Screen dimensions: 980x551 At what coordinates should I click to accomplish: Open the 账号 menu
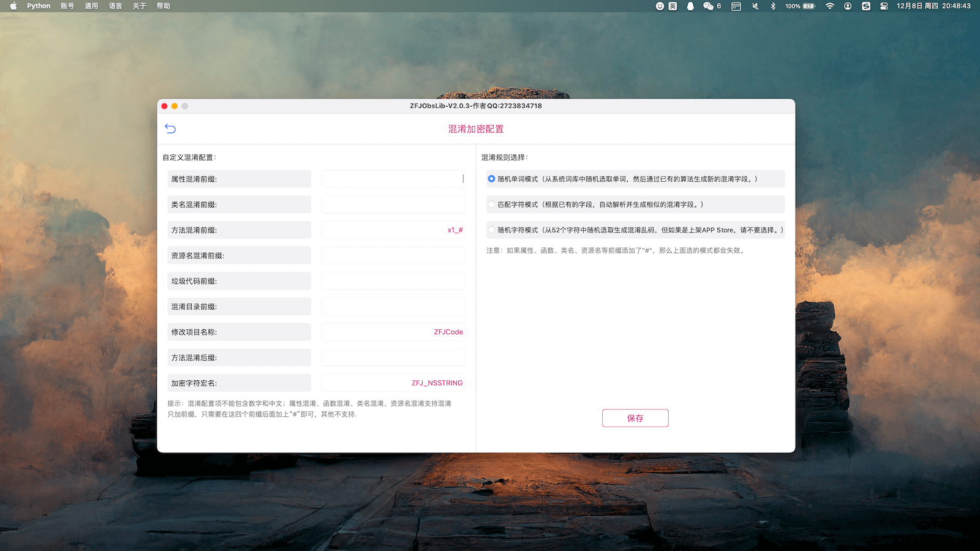(x=67, y=6)
